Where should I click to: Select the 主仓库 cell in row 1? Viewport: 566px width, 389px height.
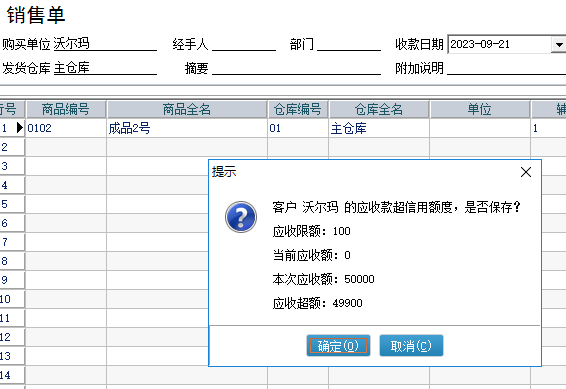[379, 128]
